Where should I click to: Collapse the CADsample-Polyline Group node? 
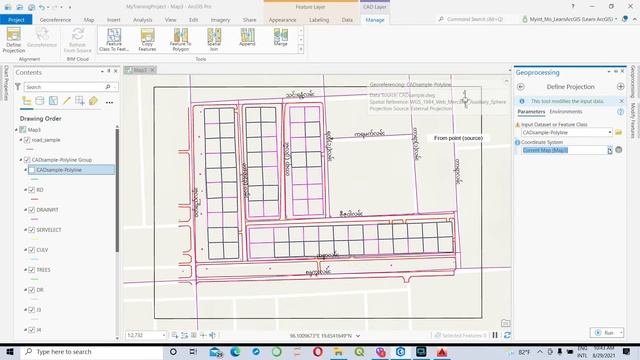click(x=21, y=160)
